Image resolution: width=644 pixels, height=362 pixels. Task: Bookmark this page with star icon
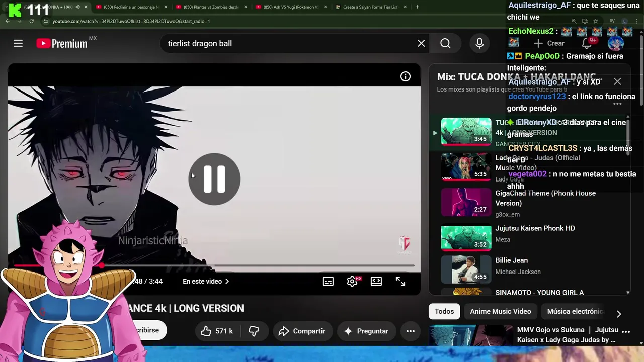596,21
